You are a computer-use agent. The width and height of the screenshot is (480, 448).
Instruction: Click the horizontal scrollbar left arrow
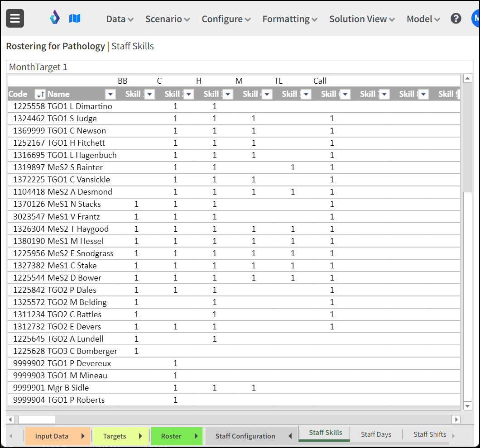(10, 419)
